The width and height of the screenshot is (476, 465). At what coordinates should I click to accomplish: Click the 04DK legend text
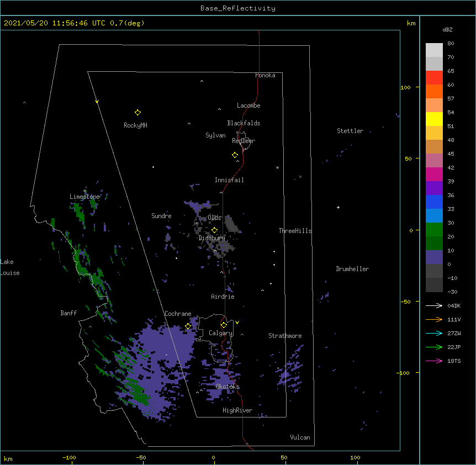pos(454,305)
